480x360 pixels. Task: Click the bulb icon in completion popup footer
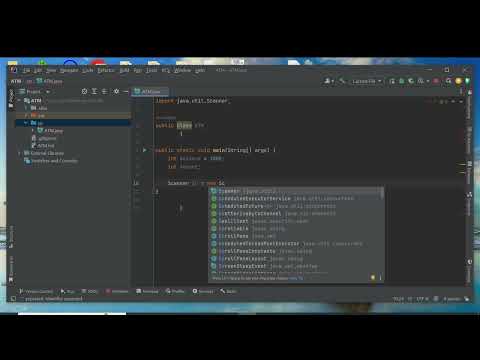point(373,277)
